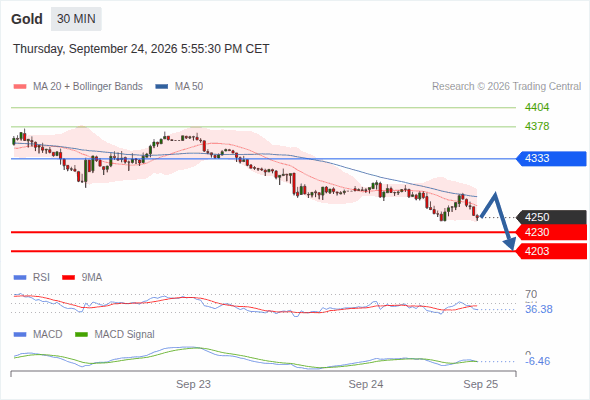Click the blue MA 50 legend swatch
Viewport: 590px width, 400px height.
coord(162,87)
